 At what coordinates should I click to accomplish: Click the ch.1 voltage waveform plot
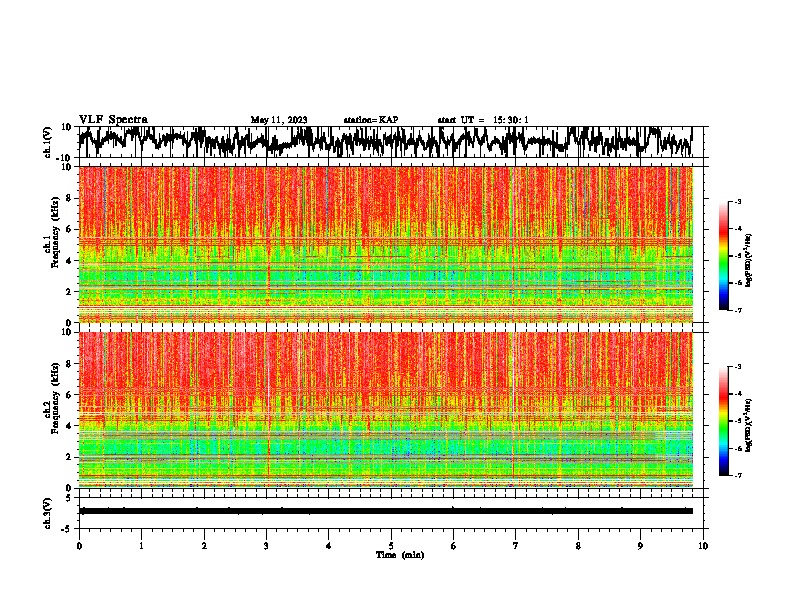click(390, 142)
